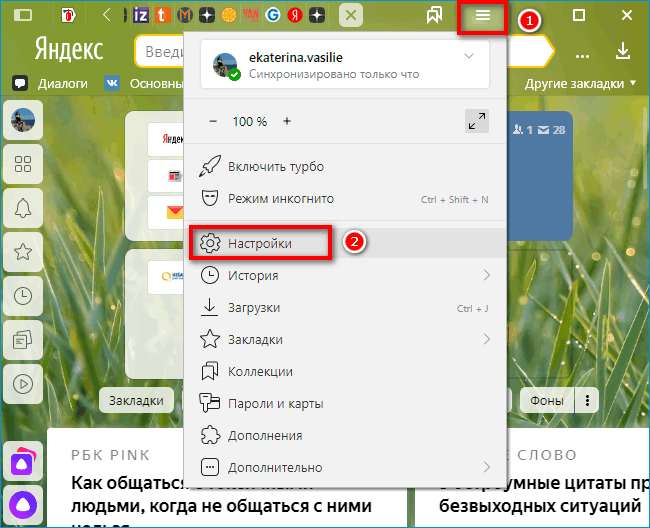This screenshot has width=650, height=528.
Task: Increase zoom with plus button
Action: (x=287, y=121)
